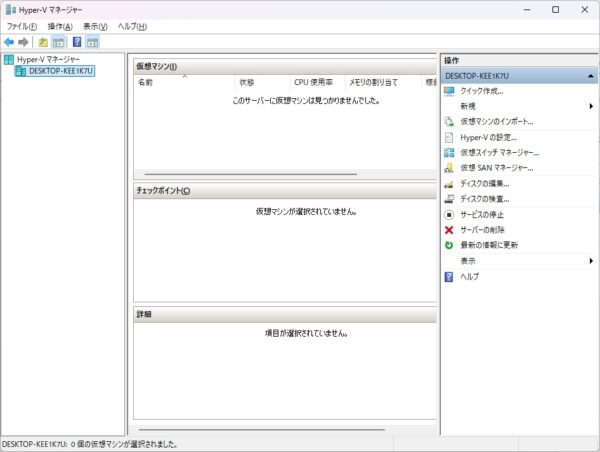600x452 pixels.
Task: Collapse the DESKTOP-KEE1K7U actions section arrow
Action: tap(590, 76)
